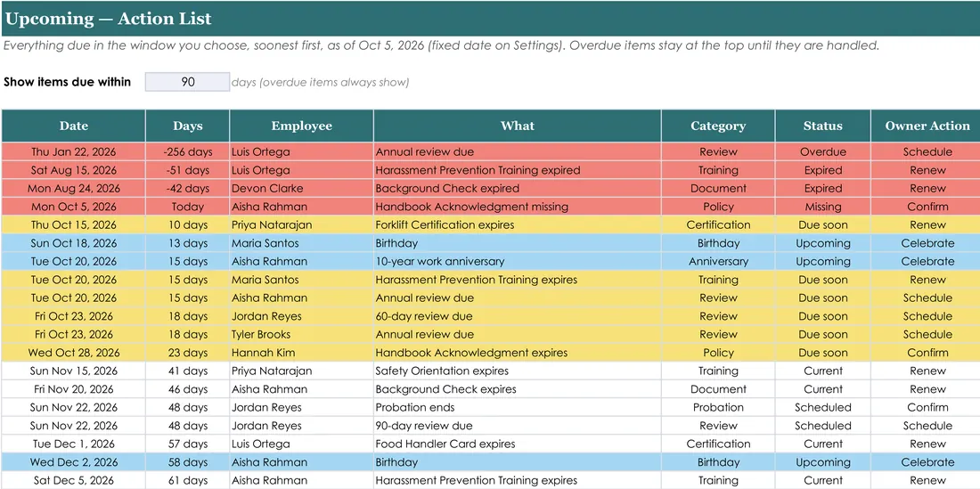Screen dimensions: 980x489
Task: Select the Policy category in the Hannah Kim row
Action: tap(718, 353)
